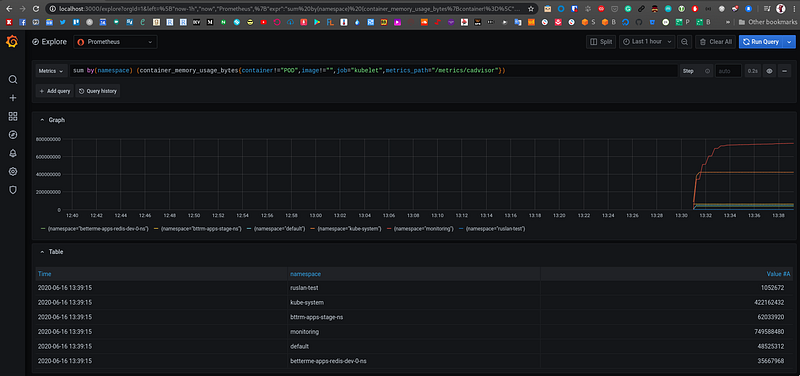Image resolution: width=800 pixels, height=376 pixels.
Task: Open Configuration gear in the sidebar
Action: pos(13,171)
